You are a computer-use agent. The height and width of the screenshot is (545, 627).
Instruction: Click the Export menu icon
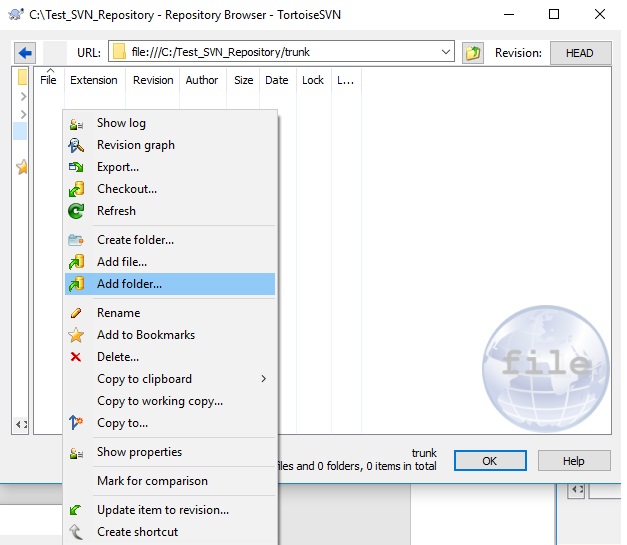76,167
